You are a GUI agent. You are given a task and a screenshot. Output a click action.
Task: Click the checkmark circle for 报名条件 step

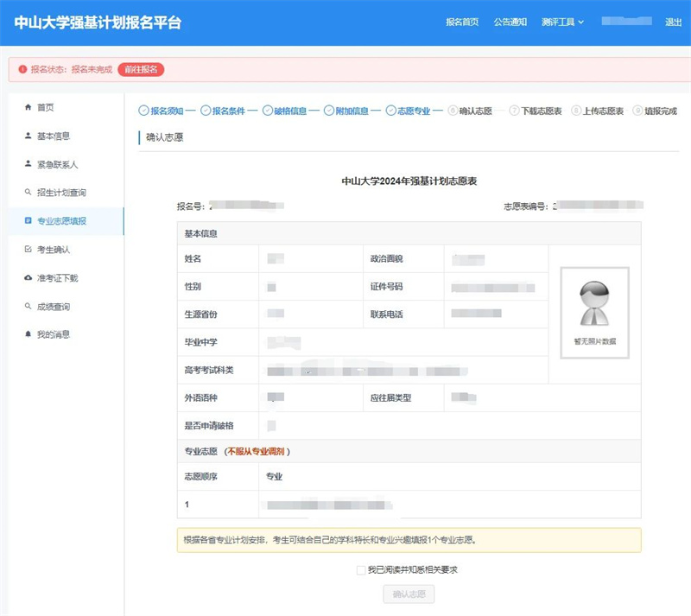pyautogui.click(x=206, y=111)
